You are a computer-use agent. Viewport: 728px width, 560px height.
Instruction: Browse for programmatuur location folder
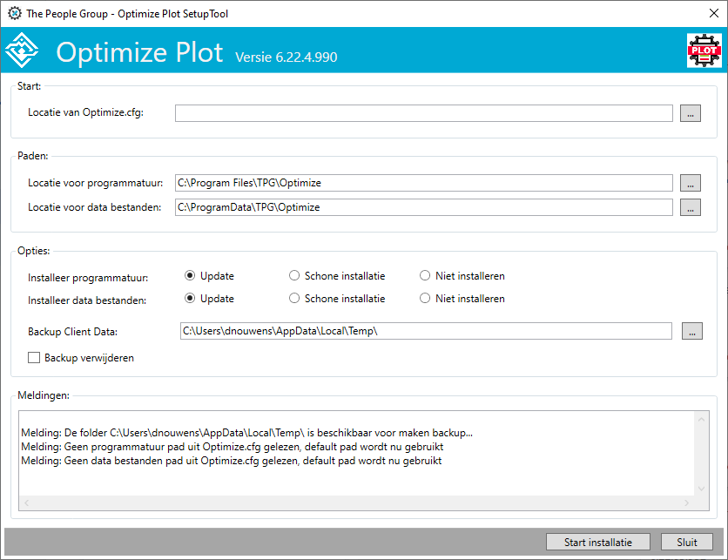tap(690, 183)
